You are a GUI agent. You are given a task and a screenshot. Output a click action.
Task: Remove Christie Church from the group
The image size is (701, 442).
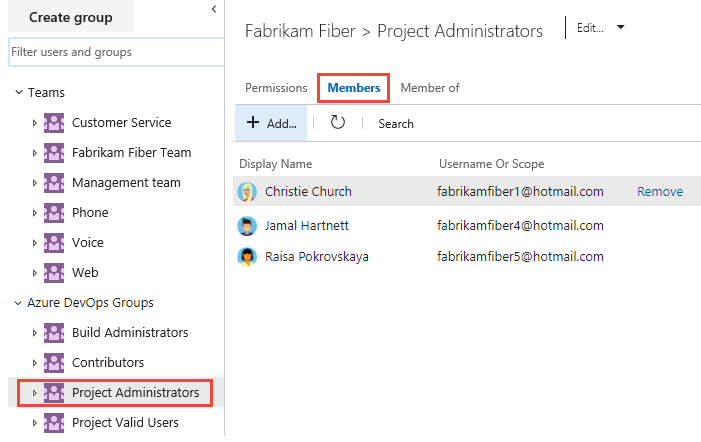tap(660, 191)
